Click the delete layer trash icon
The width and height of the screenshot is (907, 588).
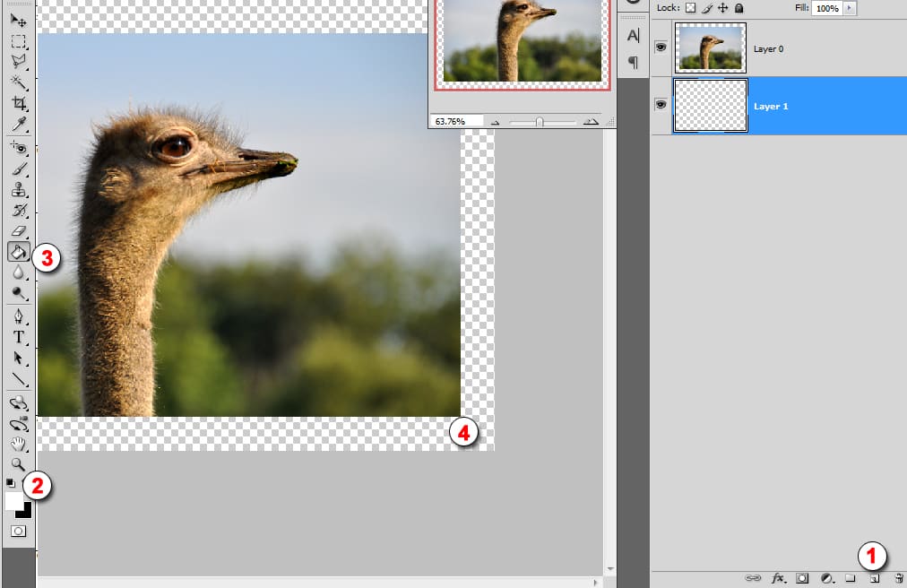896,579
